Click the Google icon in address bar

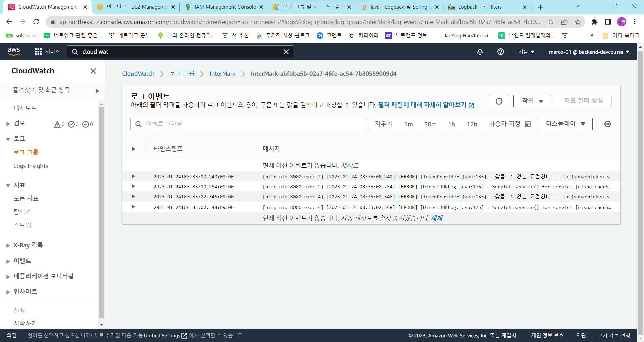551,22
